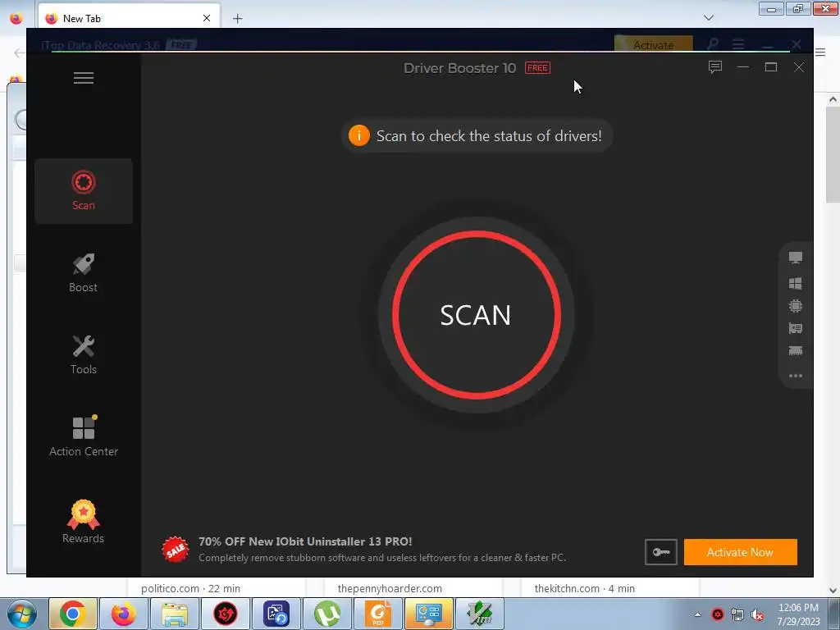Open Firefox application menu icon
This screenshot has height=630, width=840.
point(820,52)
